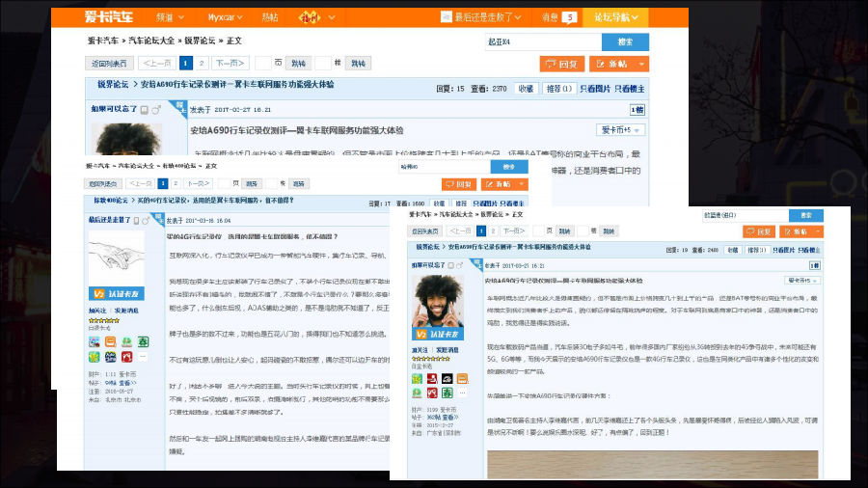Click the blue 搜索 button in the bottom-right forum page

point(805,215)
